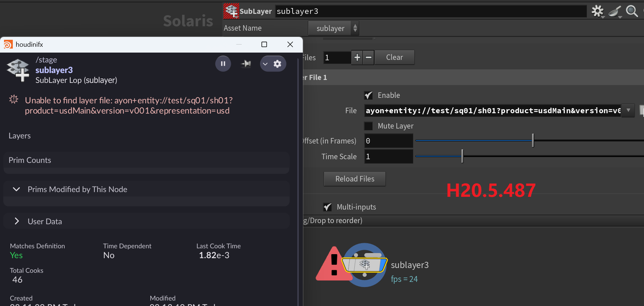Expand the User Data section
This screenshot has height=306, width=644.
(x=16, y=221)
